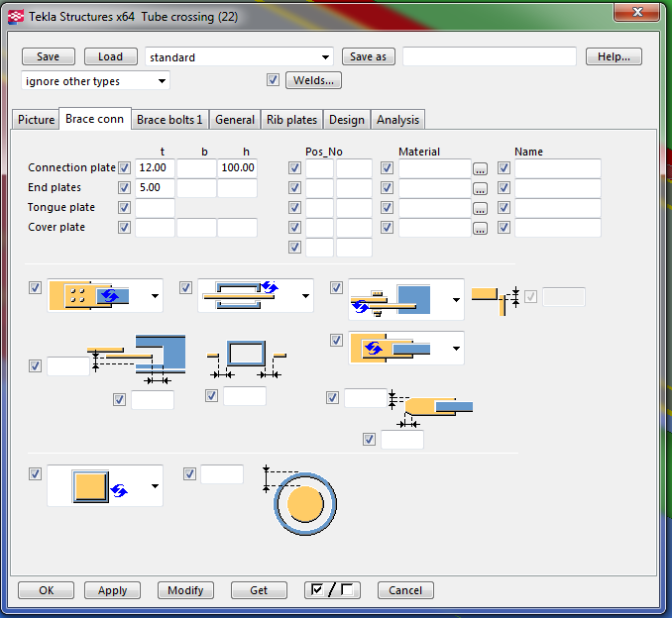
Task: Toggle Connection plate Pos_No checkbox
Action: (x=294, y=168)
